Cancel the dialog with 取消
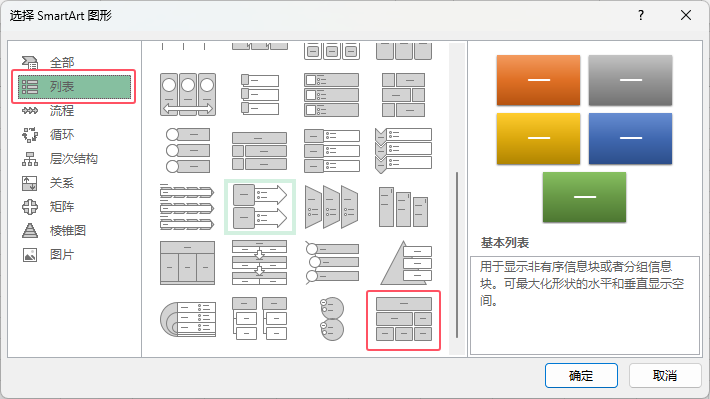This screenshot has width=710, height=399. 665,375
